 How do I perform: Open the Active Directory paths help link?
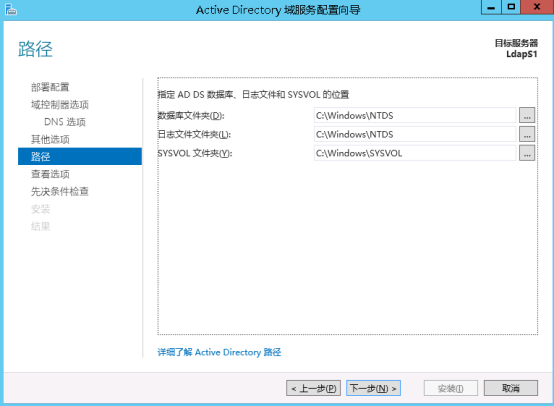pyautogui.click(x=219, y=352)
